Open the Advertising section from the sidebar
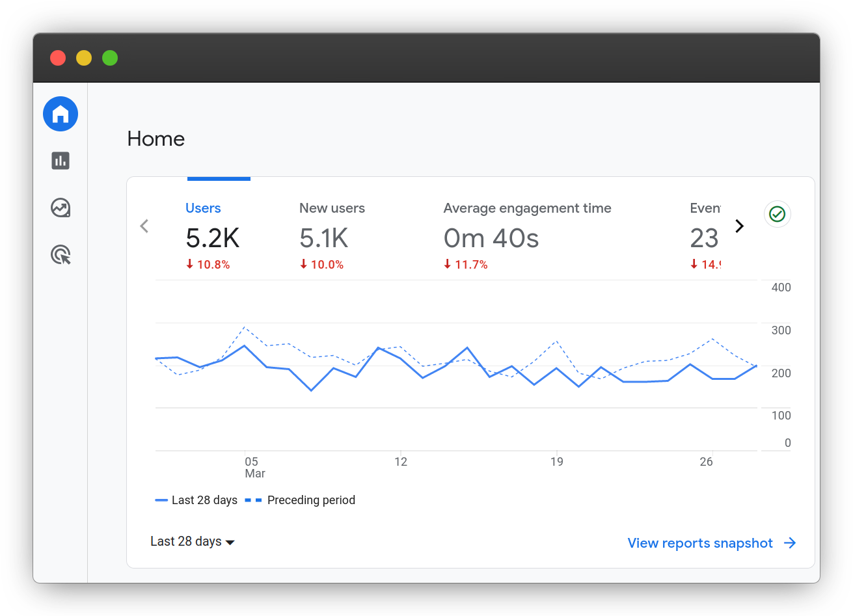 [60, 255]
